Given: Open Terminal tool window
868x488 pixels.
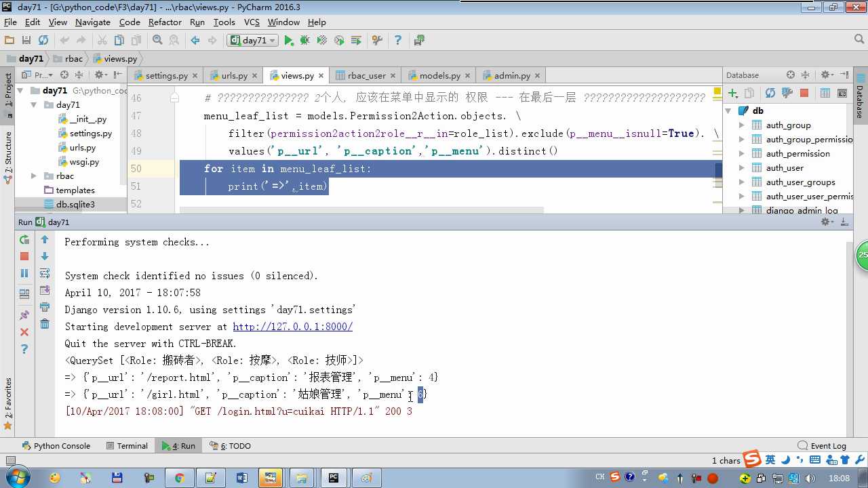Looking at the screenshot, I should click(126, 445).
